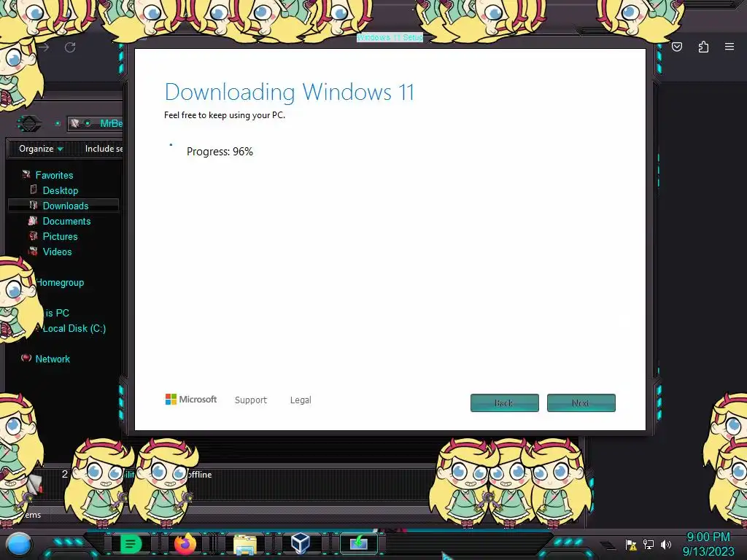The width and height of the screenshot is (747, 560).
Task: Click the Include selected toolbar item in Explorer
Action: (x=104, y=149)
